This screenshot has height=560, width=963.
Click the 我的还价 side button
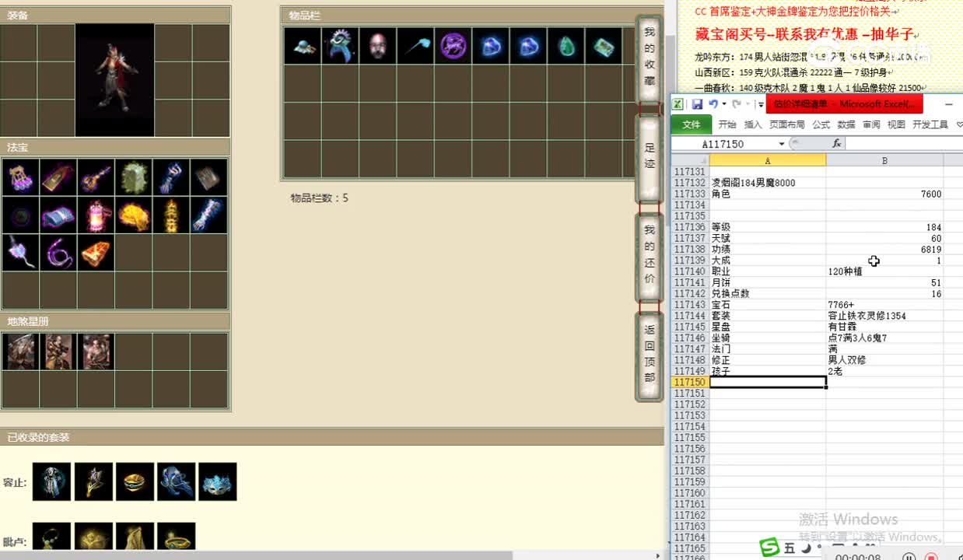click(x=650, y=258)
